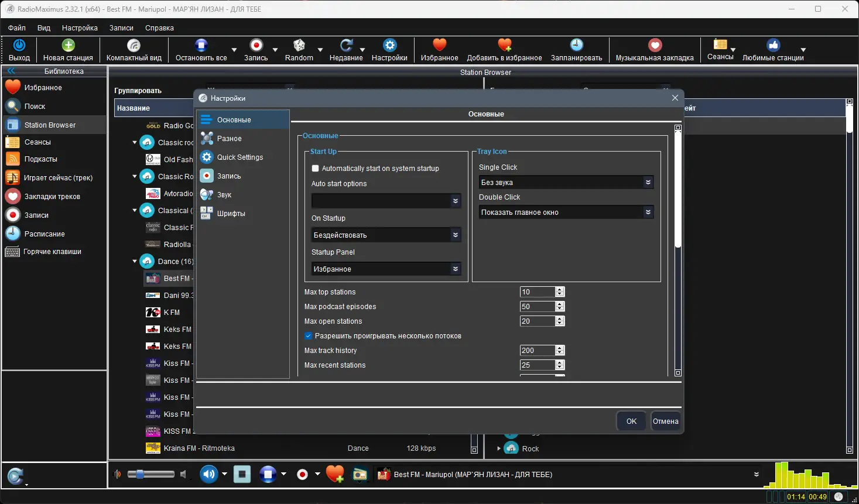Select the Запись settings tab
The image size is (859, 504).
(x=243, y=176)
